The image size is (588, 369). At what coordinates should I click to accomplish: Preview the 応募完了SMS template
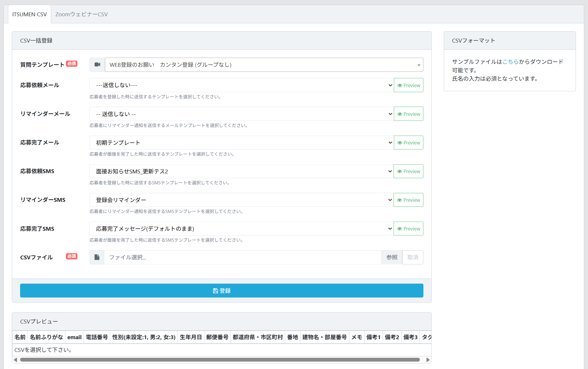(408, 229)
